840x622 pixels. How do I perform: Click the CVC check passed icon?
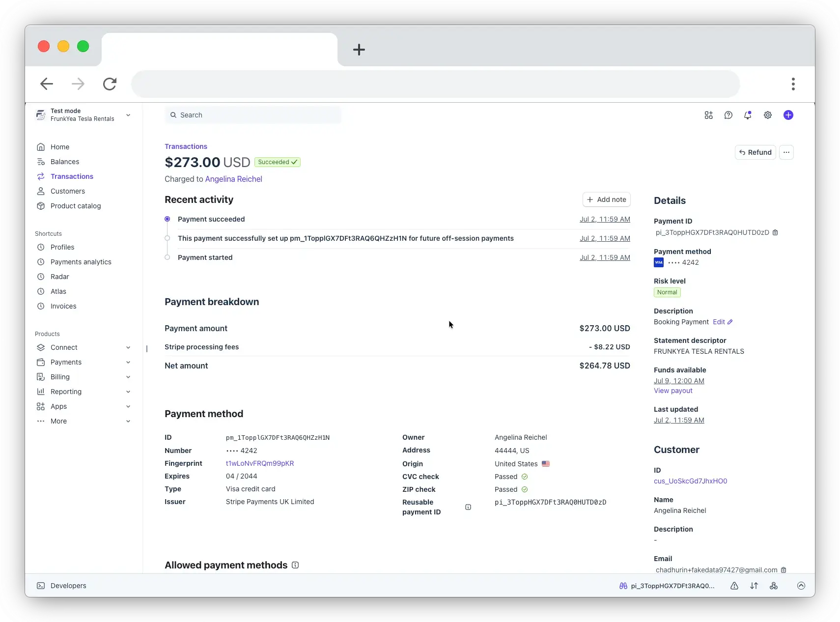coord(525,477)
